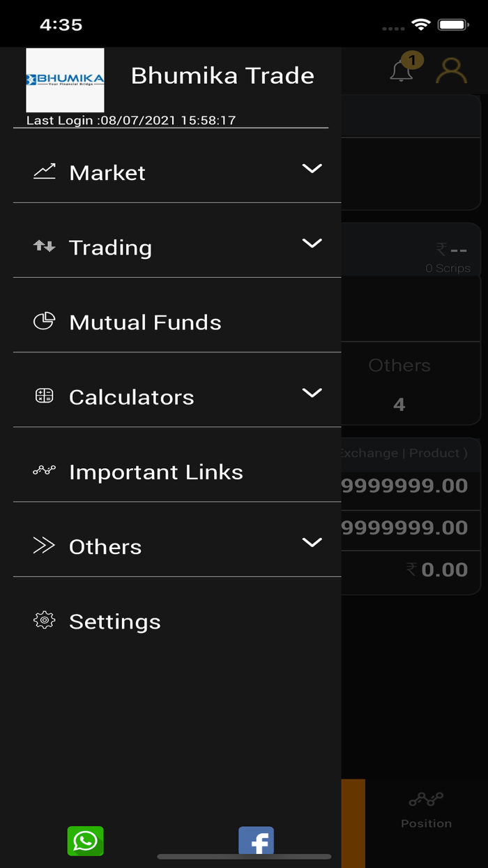Tap the home indicator bar at bottom
The image size is (488, 868).
tap(244, 858)
